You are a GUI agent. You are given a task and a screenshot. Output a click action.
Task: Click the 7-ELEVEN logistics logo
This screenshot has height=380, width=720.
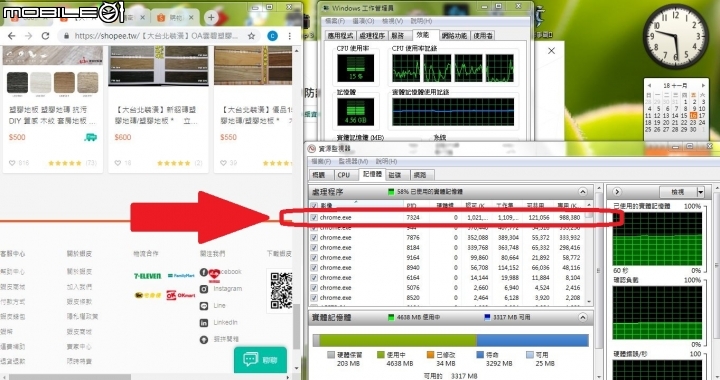tap(147, 276)
